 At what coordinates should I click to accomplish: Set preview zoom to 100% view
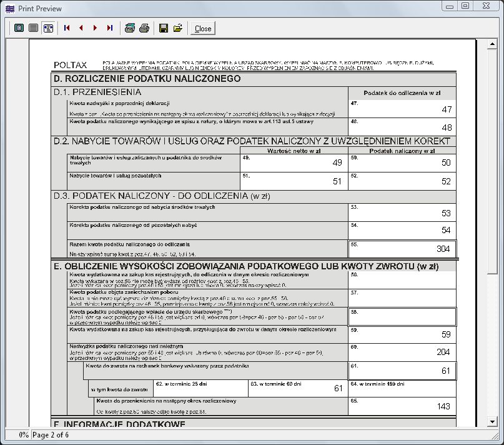tap(33, 28)
